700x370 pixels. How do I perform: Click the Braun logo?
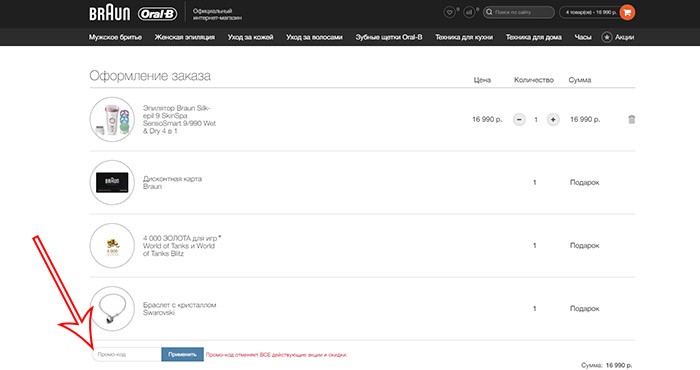(x=109, y=13)
